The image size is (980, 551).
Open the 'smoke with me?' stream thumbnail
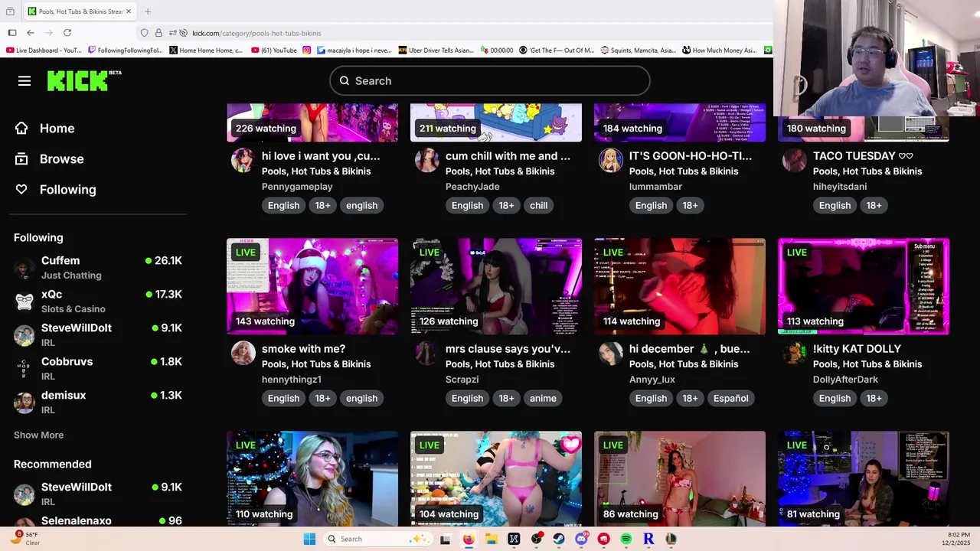[312, 286]
